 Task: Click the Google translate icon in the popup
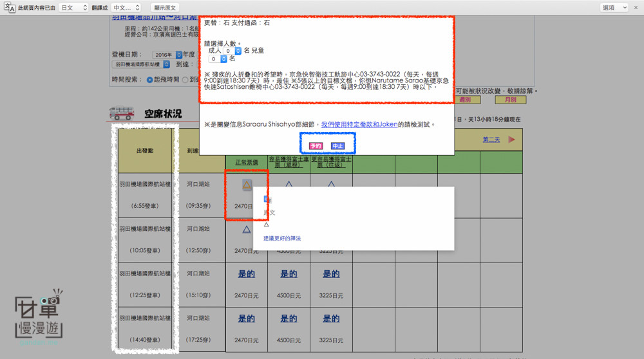pyautogui.click(x=267, y=199)
